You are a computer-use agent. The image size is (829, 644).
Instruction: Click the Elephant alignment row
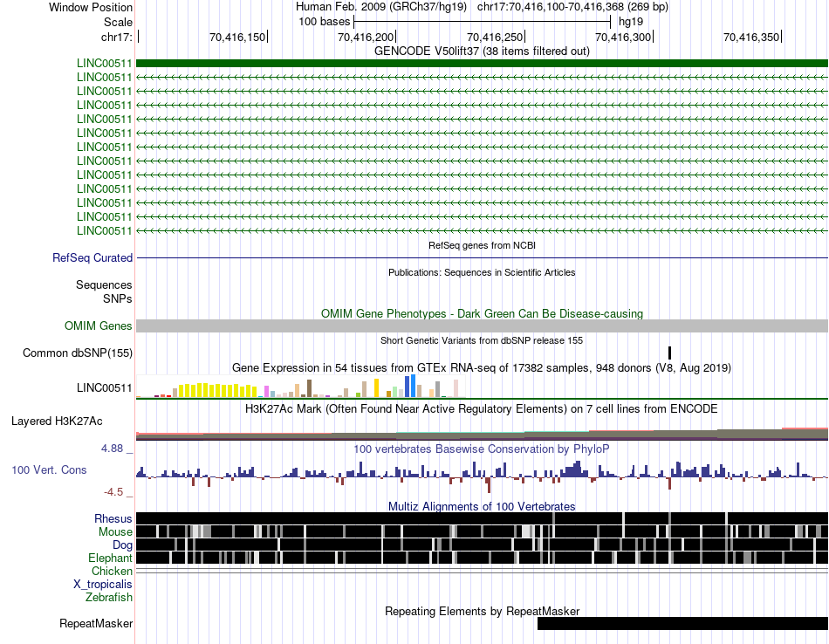(483, 558)
